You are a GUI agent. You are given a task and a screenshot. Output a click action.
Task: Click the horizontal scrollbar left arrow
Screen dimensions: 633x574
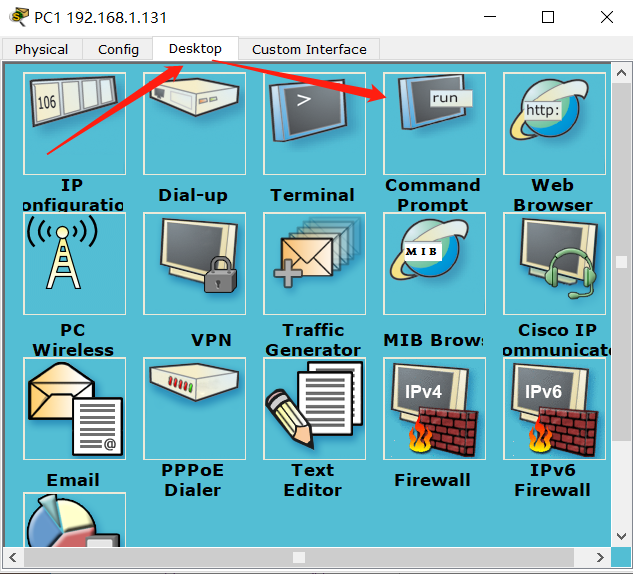13,557
